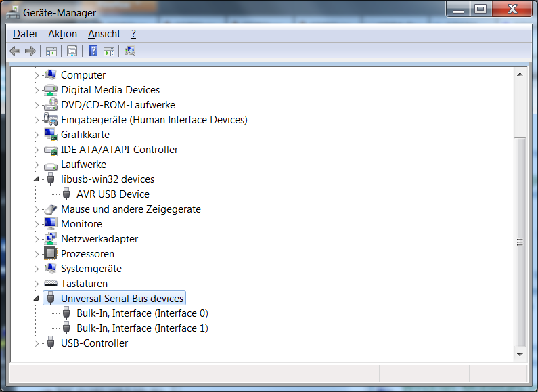Minimize the Geräte-Manager window
This screenshot has width=538, height=392.
pyautogui.click(x=458, y=9)
